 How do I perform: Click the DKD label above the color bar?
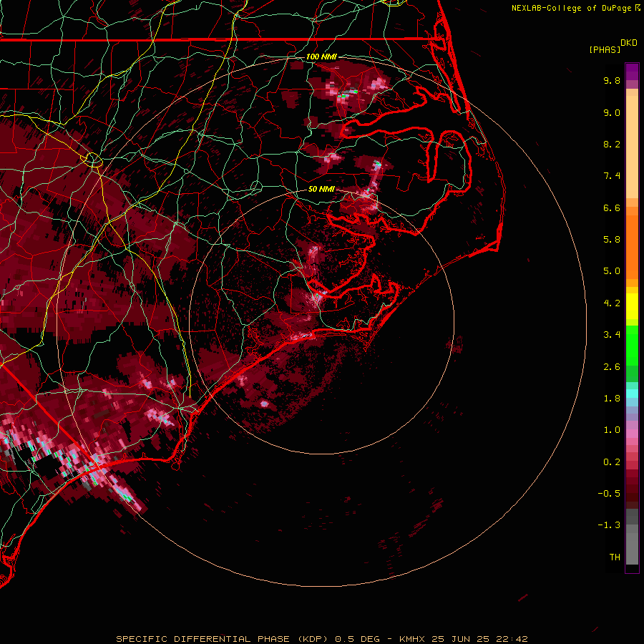point(629,43)
